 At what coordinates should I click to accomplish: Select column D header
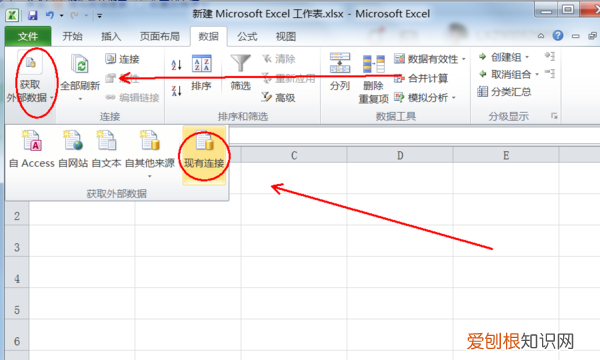(400, 155)
